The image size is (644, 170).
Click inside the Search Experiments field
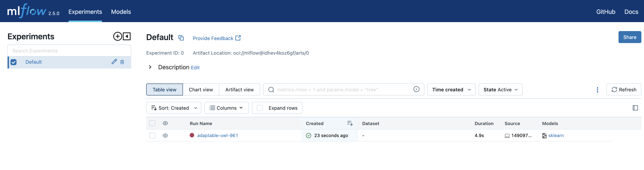[x=69, y=50]
